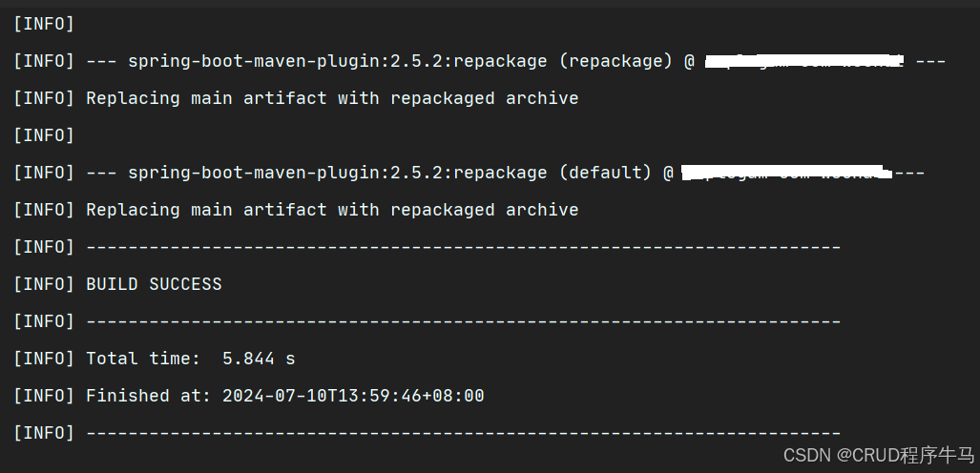Select the 5.844 s total time value
Screen dimensions: 980x473
[x=259, y=359]
